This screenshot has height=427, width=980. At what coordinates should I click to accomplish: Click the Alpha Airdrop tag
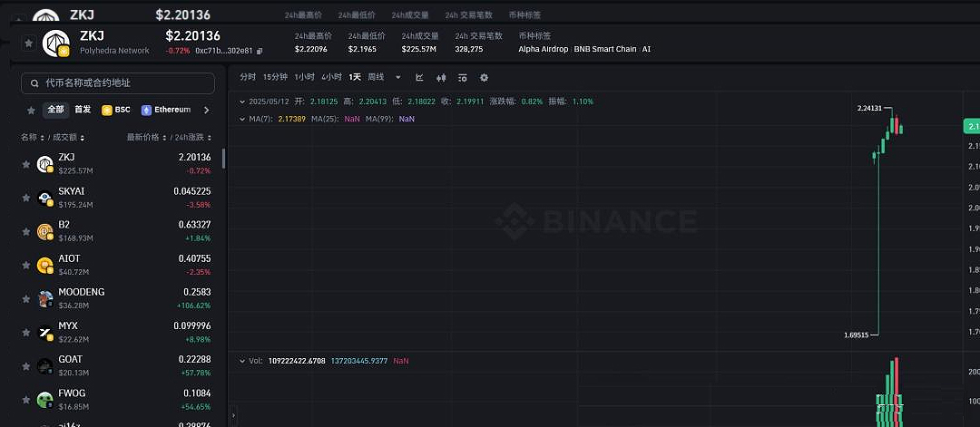tap(544, 49)
